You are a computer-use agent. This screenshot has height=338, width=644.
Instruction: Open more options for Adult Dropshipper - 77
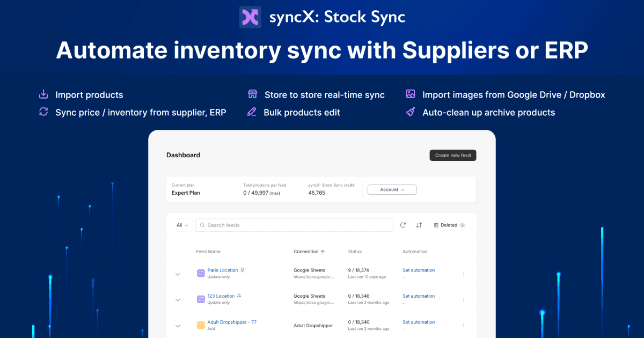coord(464,325)
